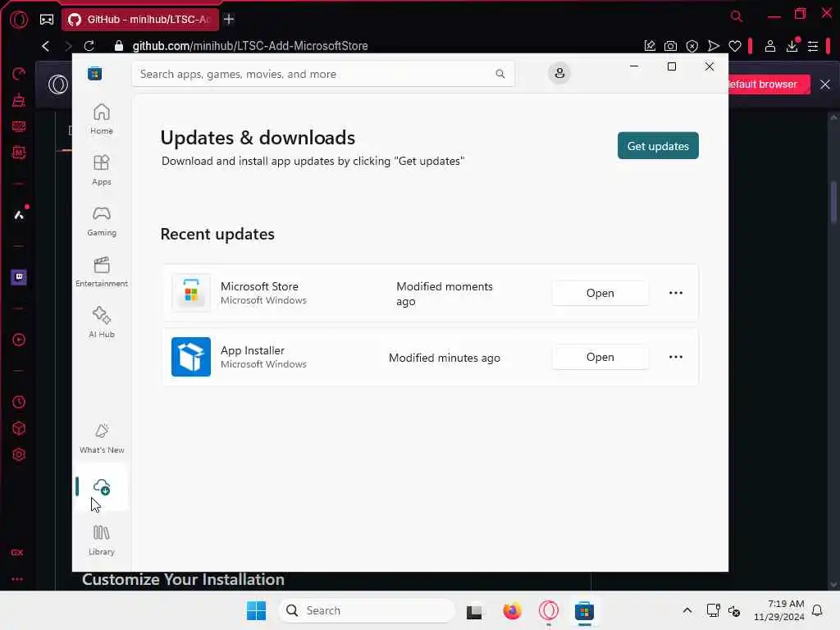Open Twitch in Opera sidebar
840x630 pixels.
click(x=19, y=277)
